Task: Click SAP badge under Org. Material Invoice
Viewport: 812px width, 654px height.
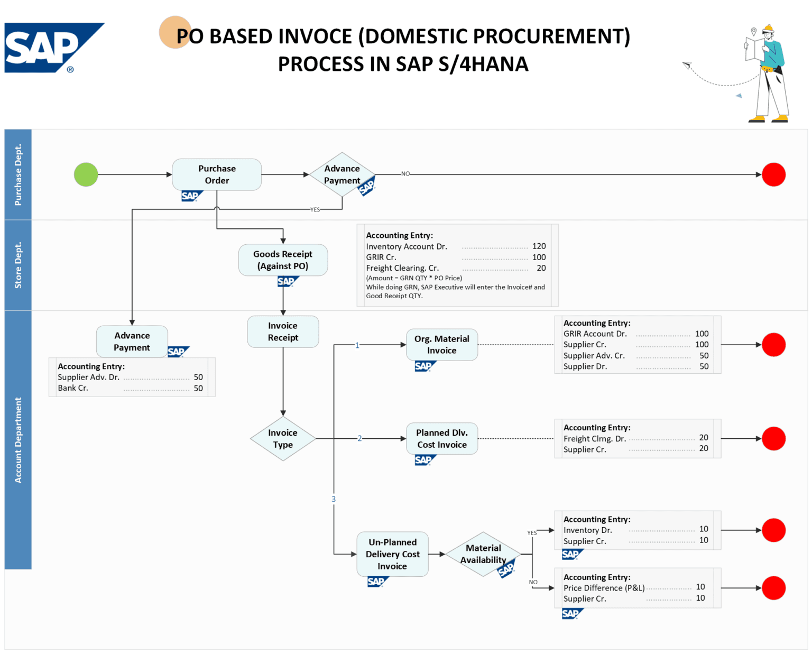Action: [426, 366]
